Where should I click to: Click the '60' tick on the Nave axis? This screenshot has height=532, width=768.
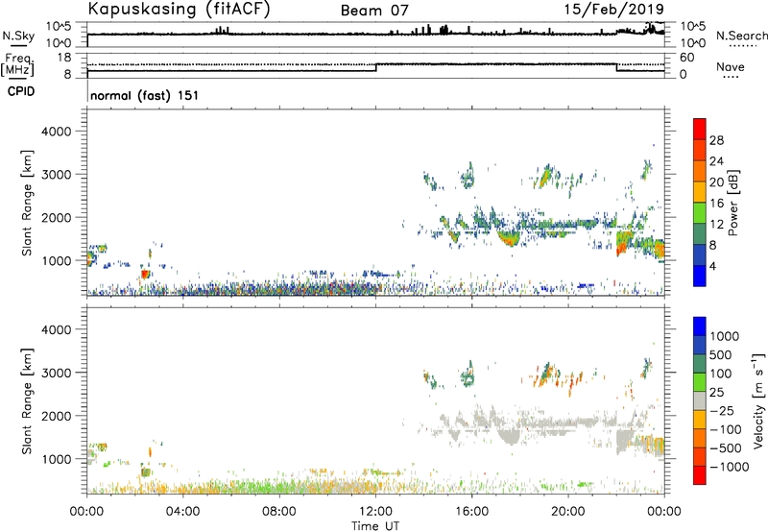tap(686, 58)
